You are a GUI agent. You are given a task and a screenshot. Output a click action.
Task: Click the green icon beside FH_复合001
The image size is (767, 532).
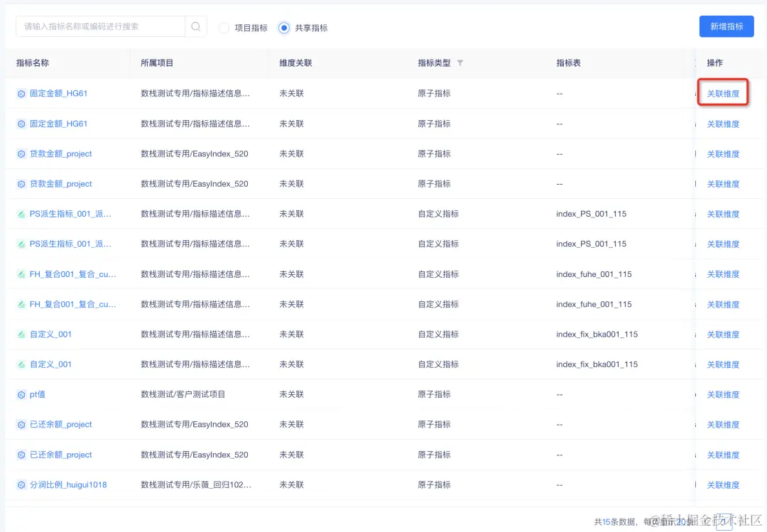(21, 273)
